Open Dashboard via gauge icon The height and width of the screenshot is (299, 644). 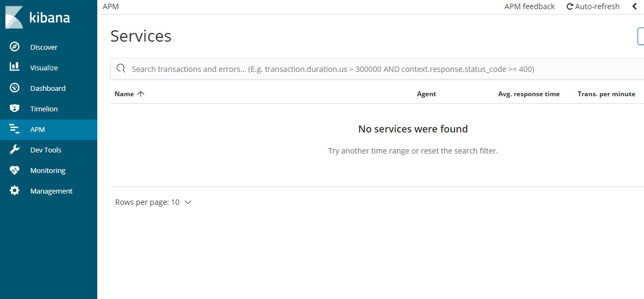pos(15,88)
